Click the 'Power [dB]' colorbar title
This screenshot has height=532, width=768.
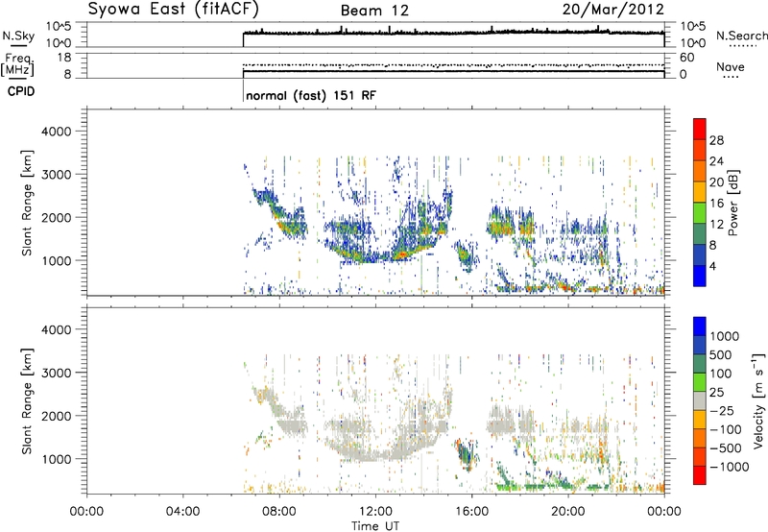732,203
